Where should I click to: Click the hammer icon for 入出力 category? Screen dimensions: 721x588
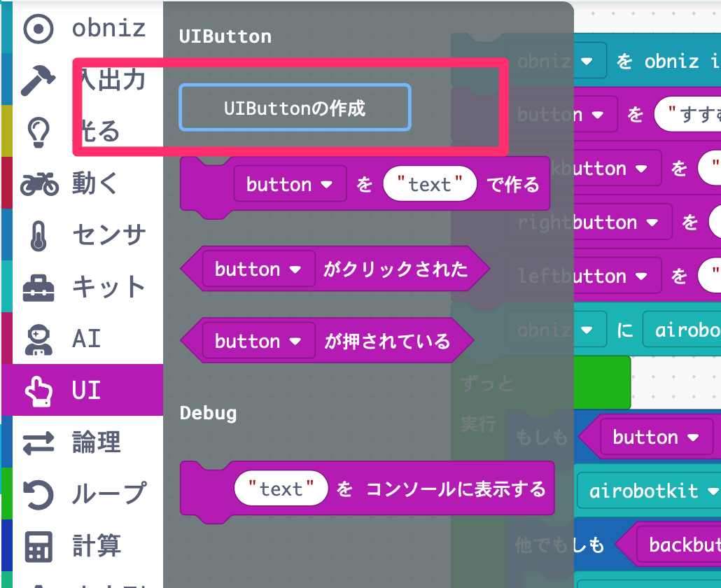point(37,80)
